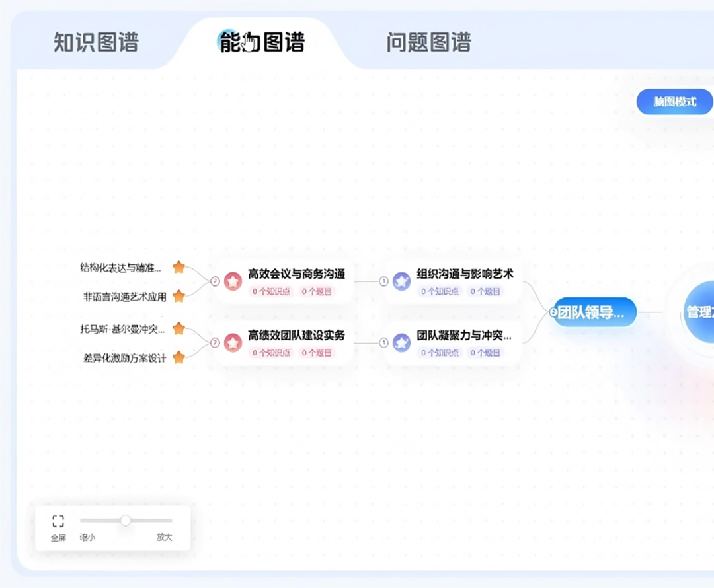This screenshot has width=714, height=588.
Task: Select the 能力图谱 tab
Action: [262, 43]
